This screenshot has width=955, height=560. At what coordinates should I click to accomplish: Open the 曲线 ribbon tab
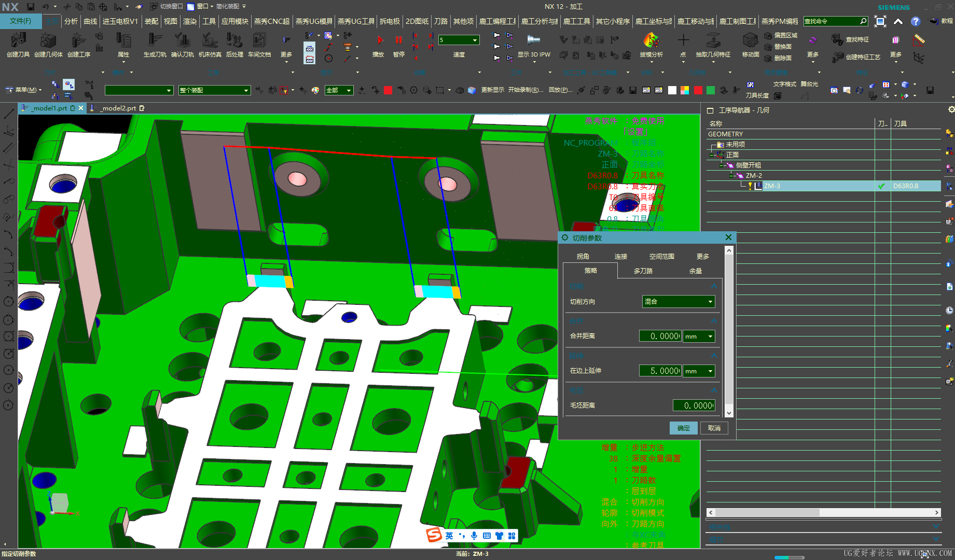pyautogui.click(x=90, y=21)
